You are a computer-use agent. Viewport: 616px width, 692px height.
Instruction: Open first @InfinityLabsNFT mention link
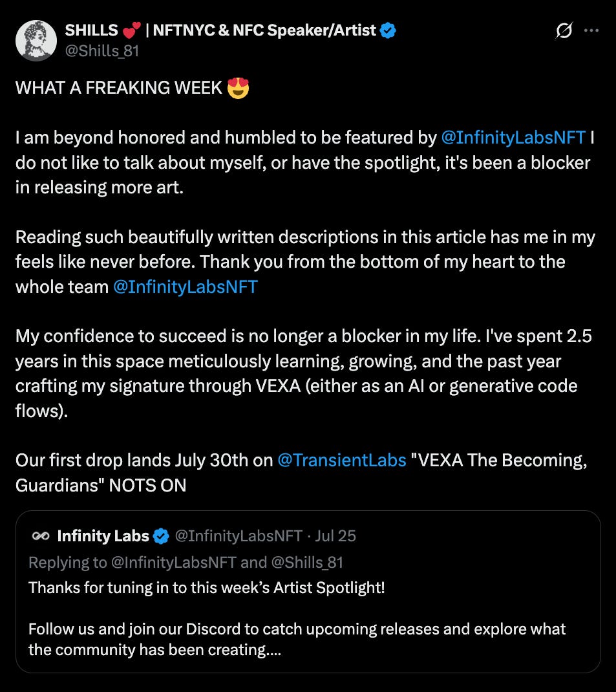point(513,137)
